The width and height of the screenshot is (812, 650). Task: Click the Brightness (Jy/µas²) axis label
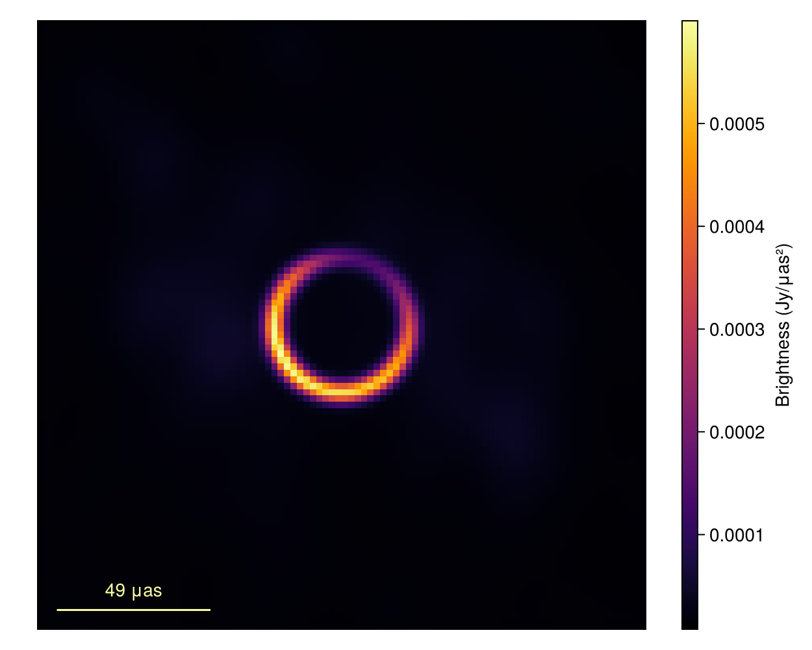(783, 325)
